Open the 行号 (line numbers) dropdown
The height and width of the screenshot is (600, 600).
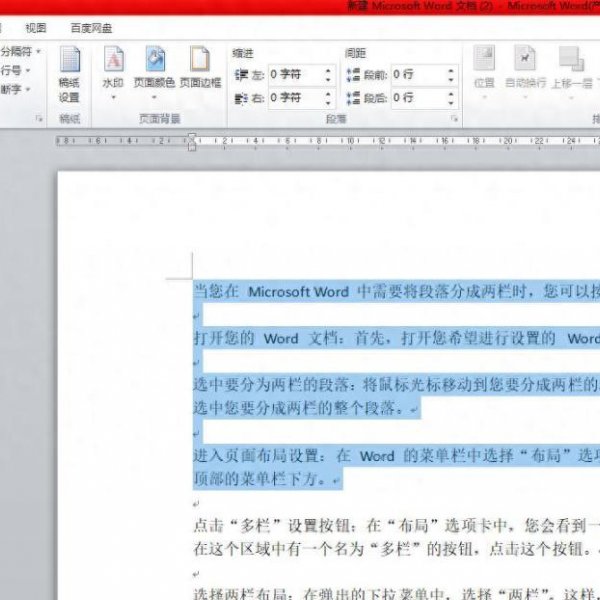(16, 71)
